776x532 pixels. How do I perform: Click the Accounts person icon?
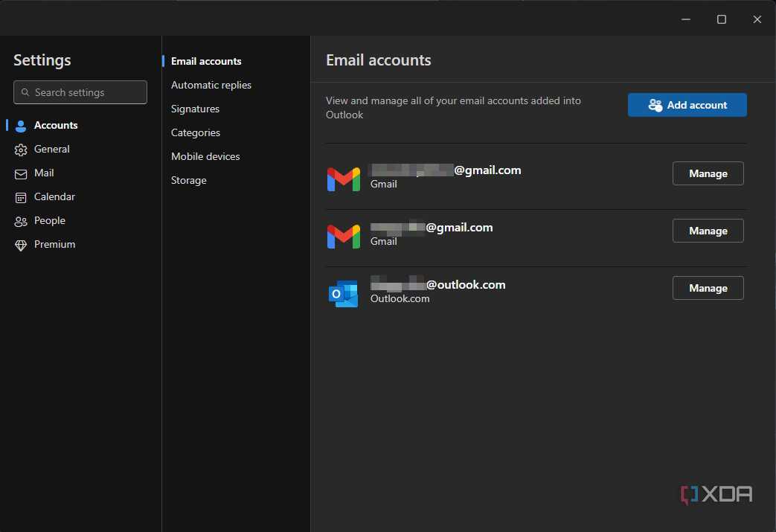pos(21,126)
